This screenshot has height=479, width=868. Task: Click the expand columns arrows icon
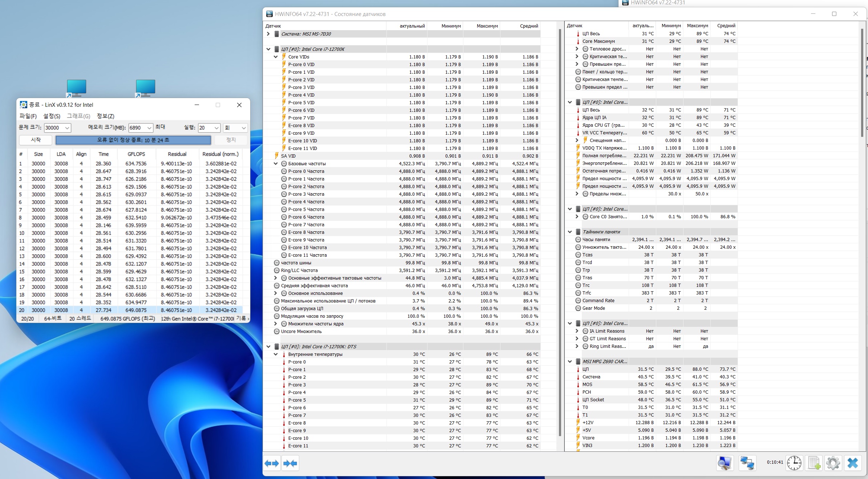271,463
